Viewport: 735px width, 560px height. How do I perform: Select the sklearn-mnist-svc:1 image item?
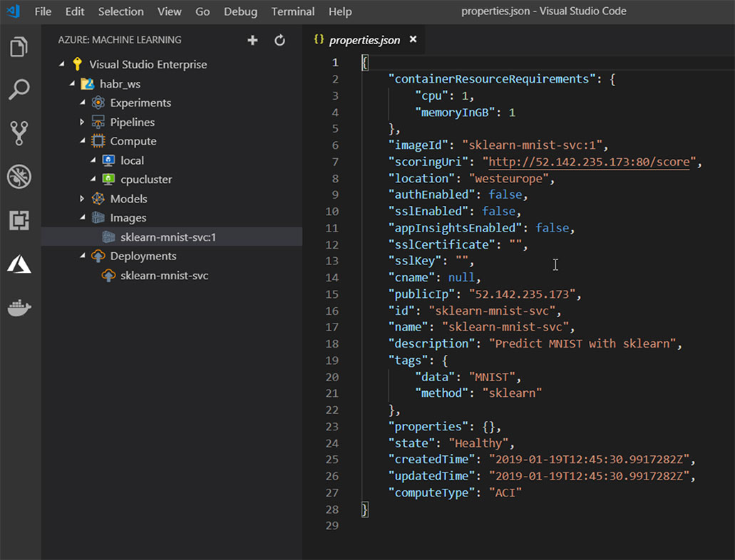(168, 237)
